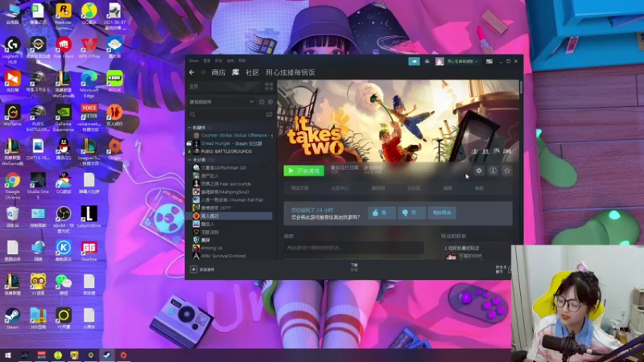Go back with the Steam back arrow
The image size is (644, 362).
[x=192, y=72]
